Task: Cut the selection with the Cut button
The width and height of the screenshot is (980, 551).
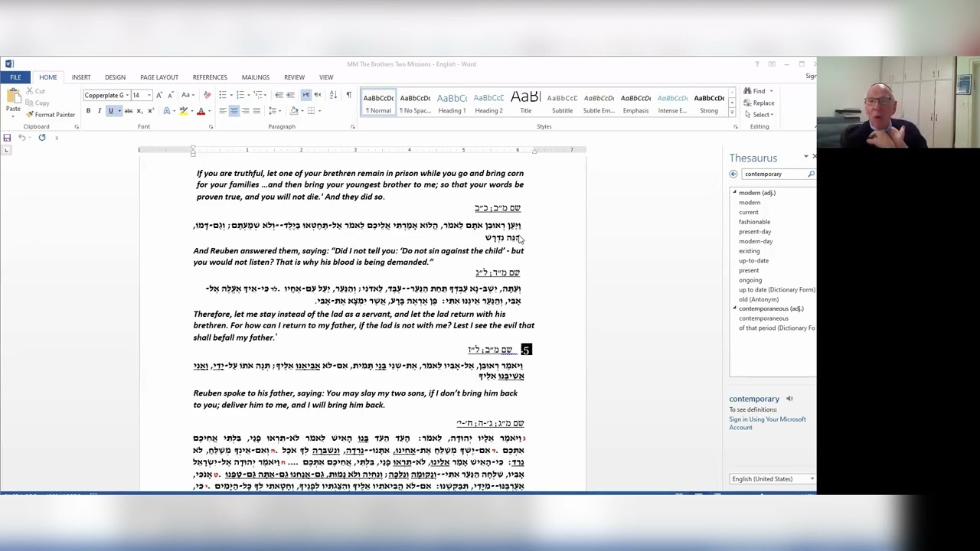Action: pos(35,91)
